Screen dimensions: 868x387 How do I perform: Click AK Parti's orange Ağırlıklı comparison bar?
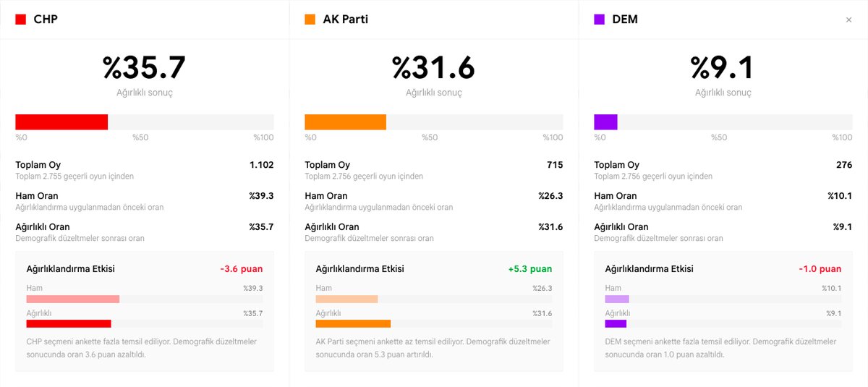[x=353, y=324]
